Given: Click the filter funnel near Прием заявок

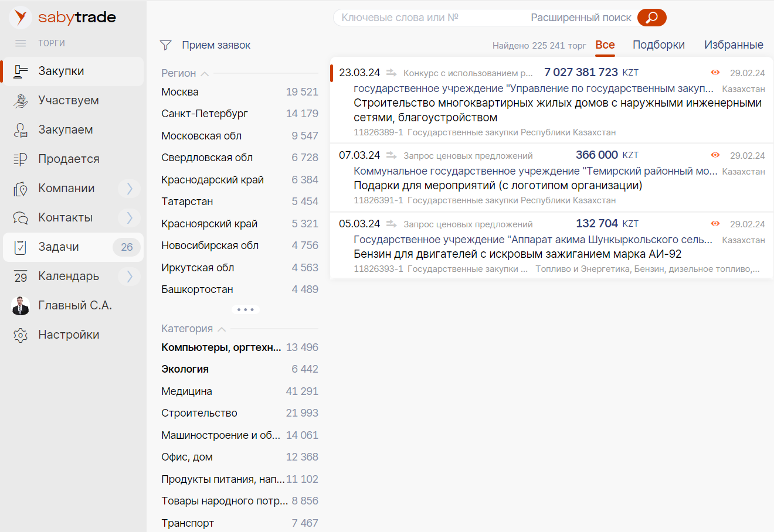Looking at the screenshot, I should pyautogui.click(x=165, y=45).
